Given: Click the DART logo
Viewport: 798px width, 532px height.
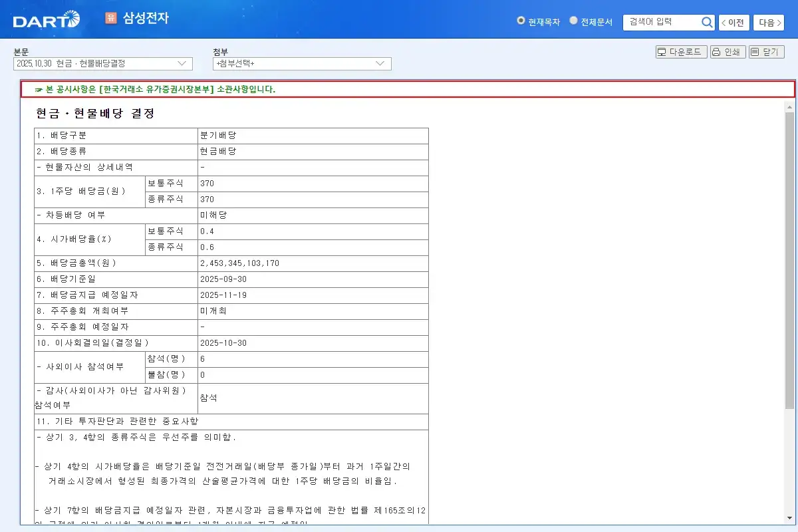Looking at the screenshot, I should 47,20.
